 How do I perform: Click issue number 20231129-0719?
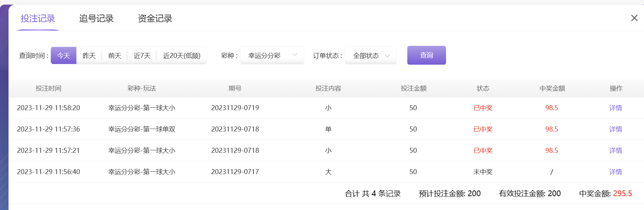235,108
